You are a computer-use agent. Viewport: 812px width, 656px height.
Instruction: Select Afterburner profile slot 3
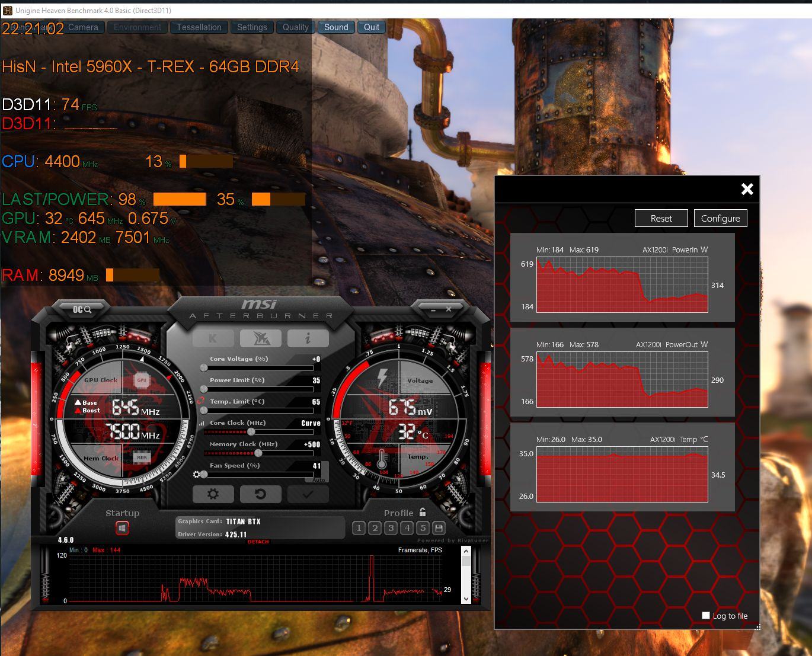(391, 528)
